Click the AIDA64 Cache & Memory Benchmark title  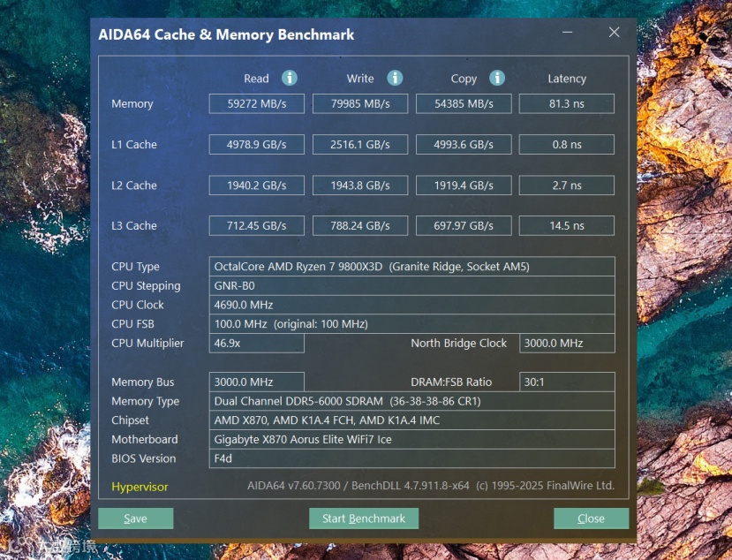pos(226,34)
